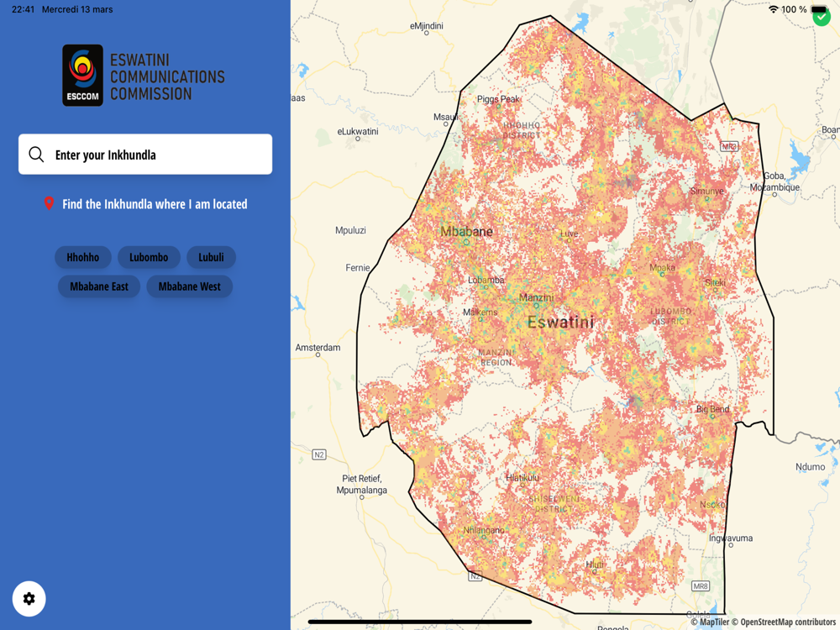Click the Nsoko map label
840x630 pixels.
pos(712,504)
